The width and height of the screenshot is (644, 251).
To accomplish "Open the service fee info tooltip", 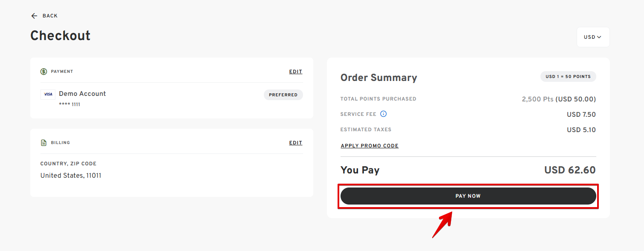I will (x=383, y=114).
